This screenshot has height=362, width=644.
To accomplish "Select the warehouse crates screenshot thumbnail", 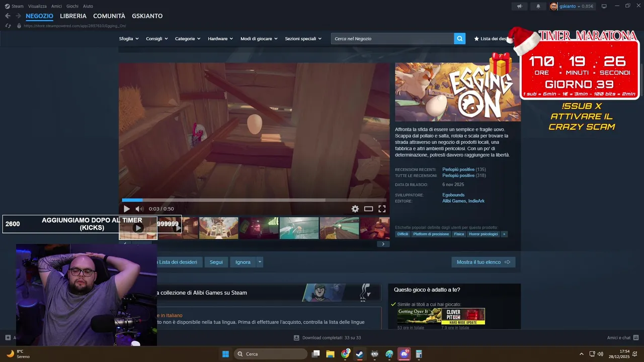I will [x=219, y=228].
